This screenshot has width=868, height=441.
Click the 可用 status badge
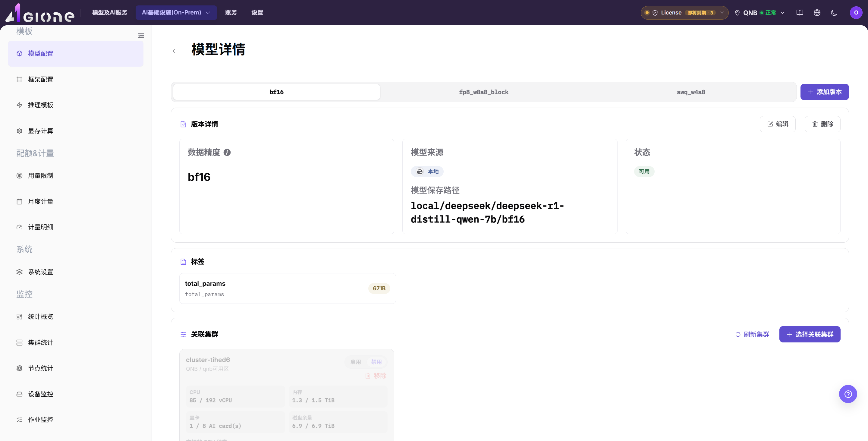644,172
